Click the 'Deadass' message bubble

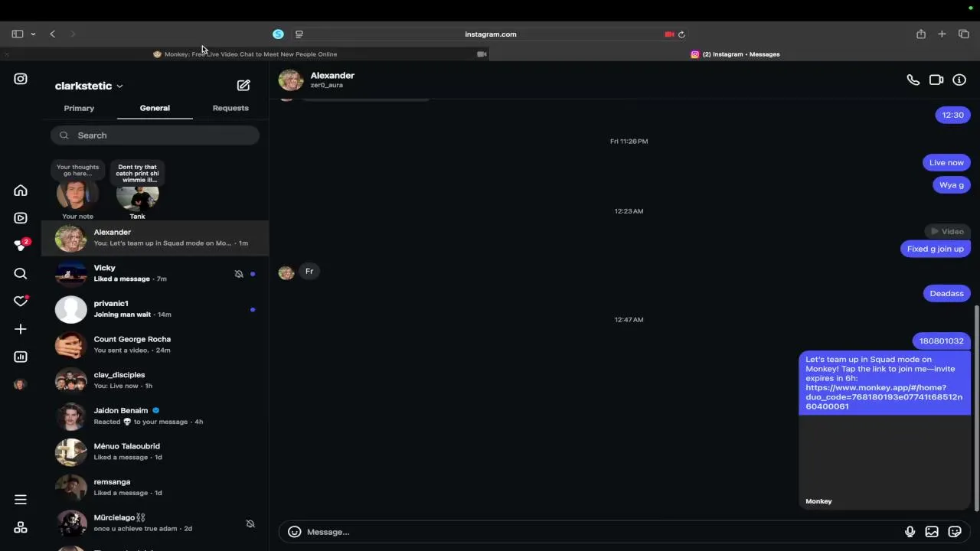(x=946, y=293)
